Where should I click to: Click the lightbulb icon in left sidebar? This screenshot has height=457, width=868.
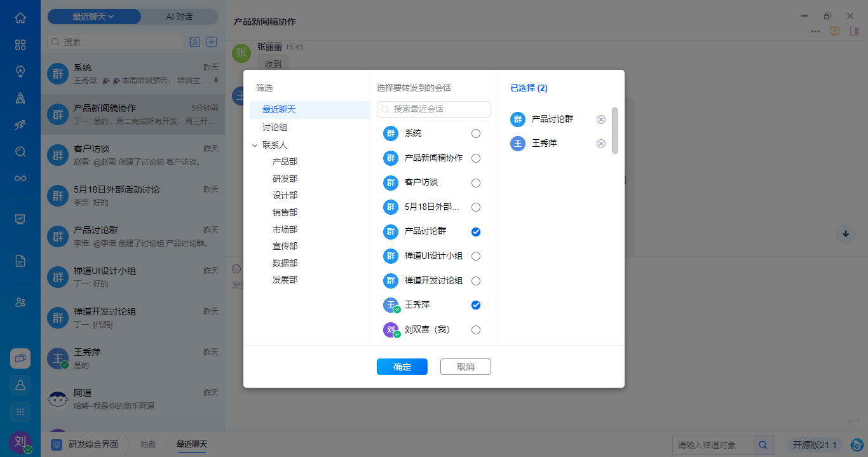pyautogui.click(x=20, y=71)
